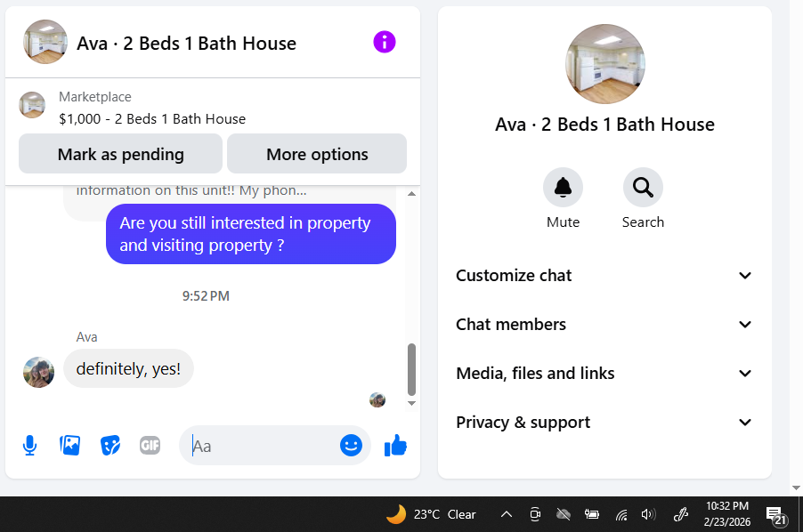The width and height of the screenshot is (803, 532).
Task: Click the chat scrollbar down arrow
Action: click(x=411, y=404)
